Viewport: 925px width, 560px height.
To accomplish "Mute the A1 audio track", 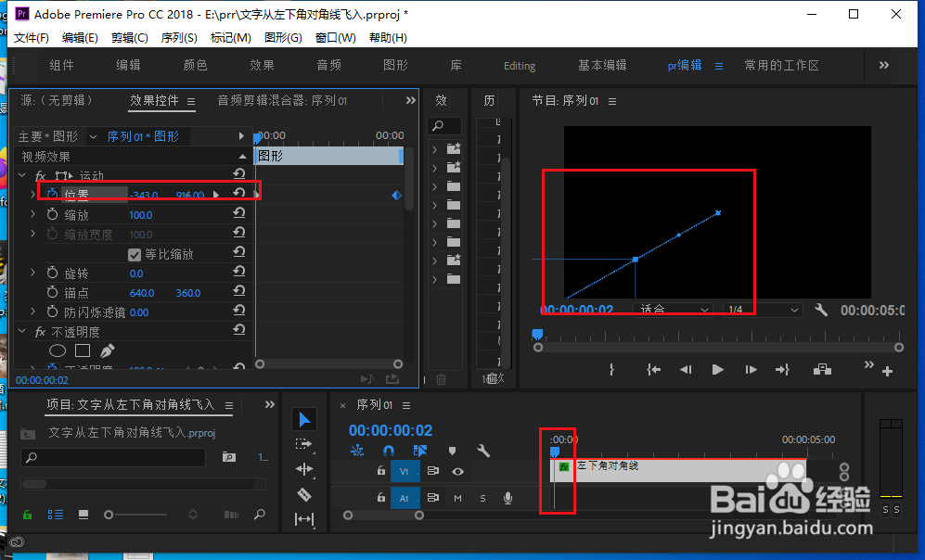I will click(457, 498).
